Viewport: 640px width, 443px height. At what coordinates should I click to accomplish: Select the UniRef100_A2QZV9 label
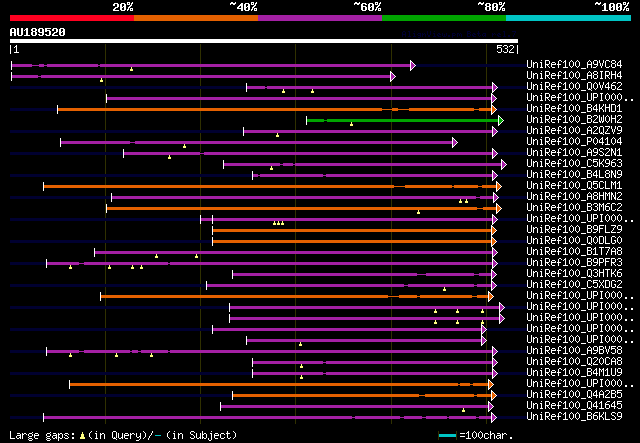pos(574,130)
